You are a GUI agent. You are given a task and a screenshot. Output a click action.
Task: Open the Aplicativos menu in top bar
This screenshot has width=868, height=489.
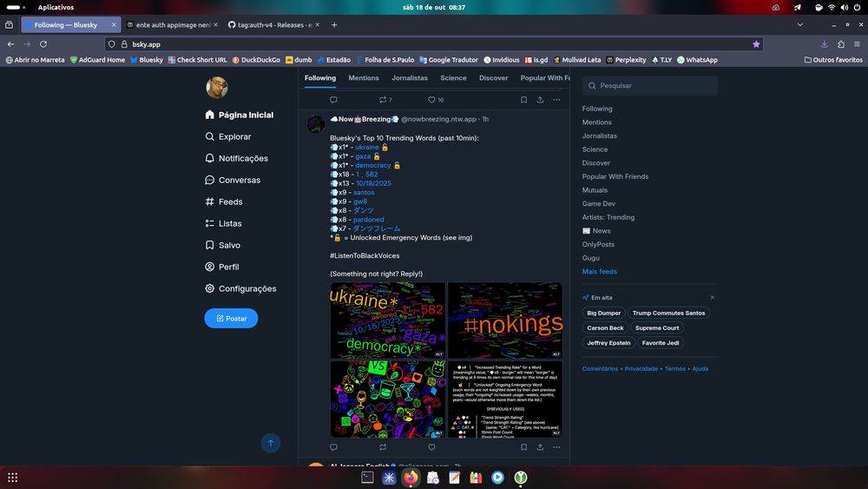point(56,7)
